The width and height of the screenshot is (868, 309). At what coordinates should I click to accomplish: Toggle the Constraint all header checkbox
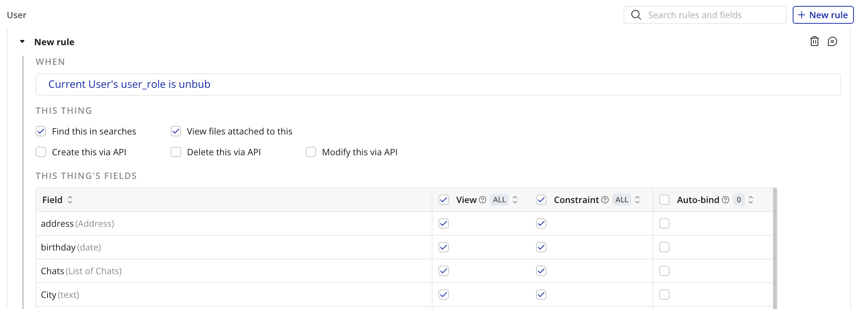[541, 200]
